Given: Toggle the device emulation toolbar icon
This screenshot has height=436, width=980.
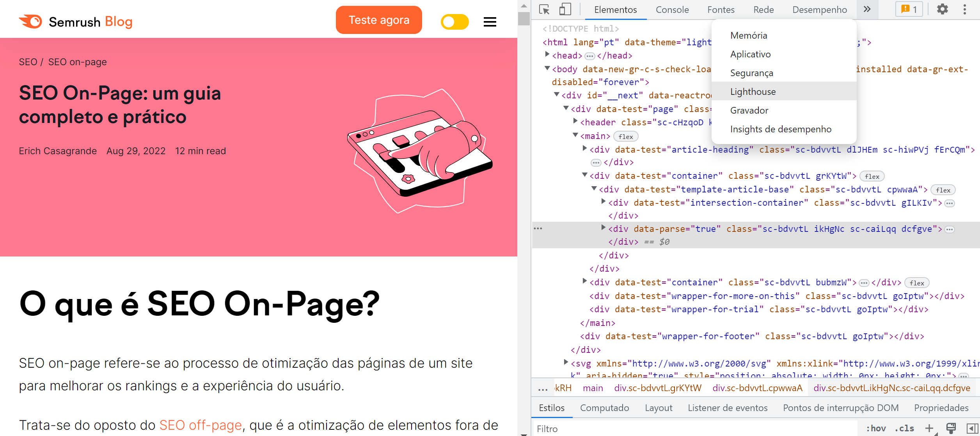Looking at the screenshot, I should coord(565,9).
